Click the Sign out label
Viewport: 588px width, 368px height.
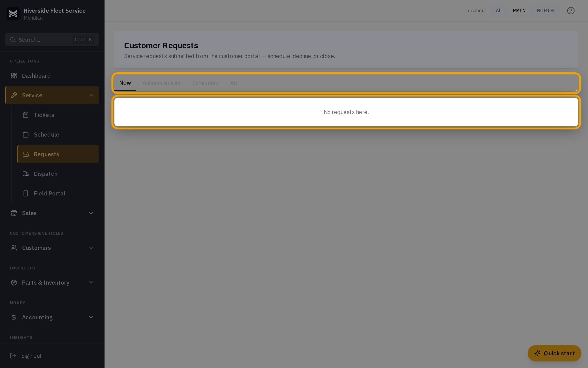[x=31, y=356]
